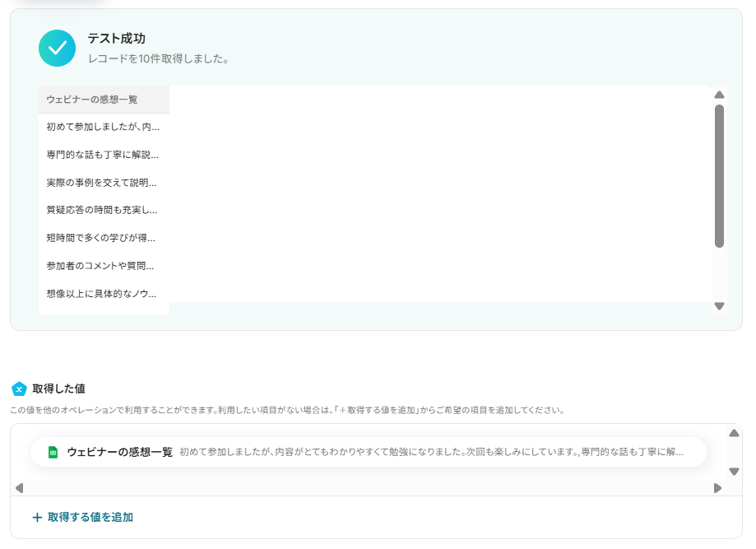This screenshot has height=549, width=756.
Task: Click the ウェビナーの感想一覧 column header
Action: [104, 100]
